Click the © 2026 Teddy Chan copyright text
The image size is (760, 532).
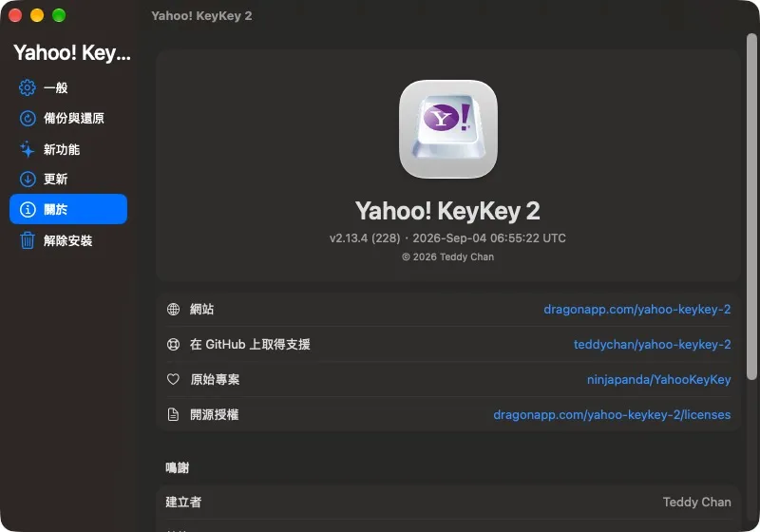[447, 256]
